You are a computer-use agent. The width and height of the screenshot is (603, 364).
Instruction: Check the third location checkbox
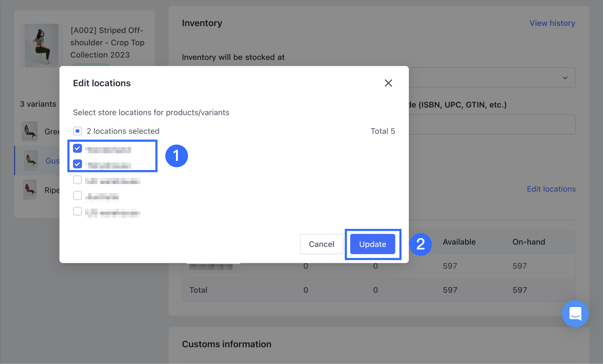pos(77,180)
